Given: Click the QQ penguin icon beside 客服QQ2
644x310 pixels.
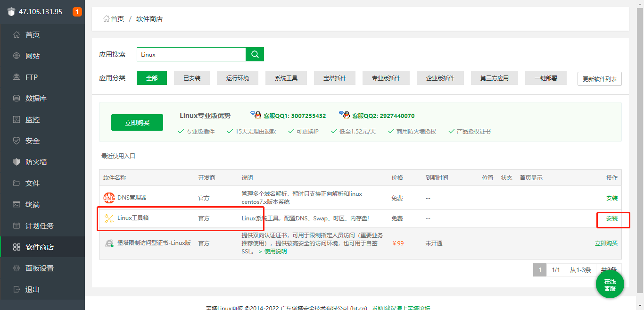Looking at the screenshot, I should click(x=345, y=115).
